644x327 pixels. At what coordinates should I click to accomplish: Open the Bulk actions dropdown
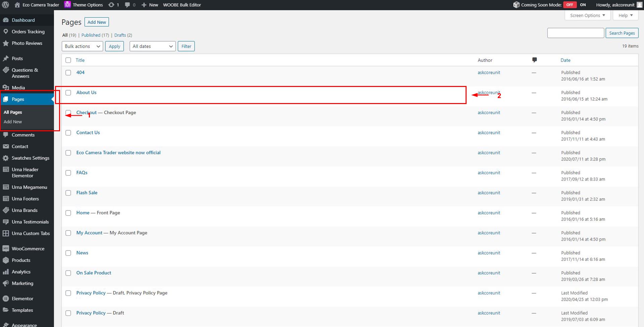(82, 46)
